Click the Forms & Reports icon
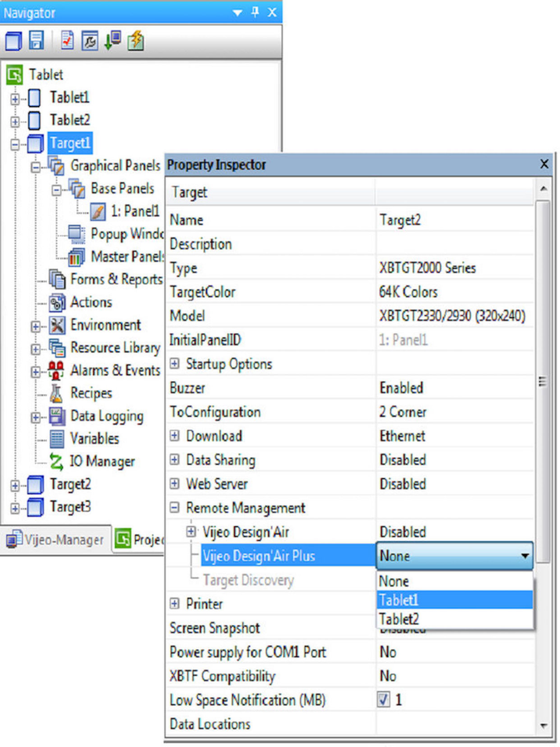Image resolution: width=560 pixels, height=747 pixels. pos(57,279)
